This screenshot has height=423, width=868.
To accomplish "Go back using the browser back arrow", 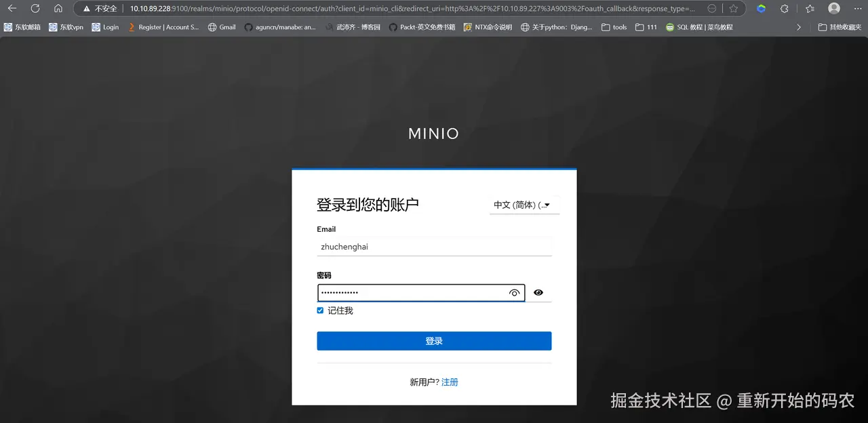I will pyautogui.click(x=12, y=9).
